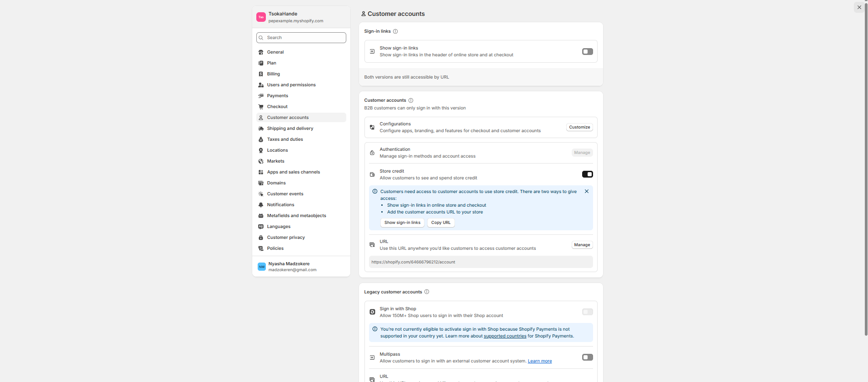Screen dimensions: 868x382
Task: Enable the Show sign-in links toggle
Action: point(587,52)
